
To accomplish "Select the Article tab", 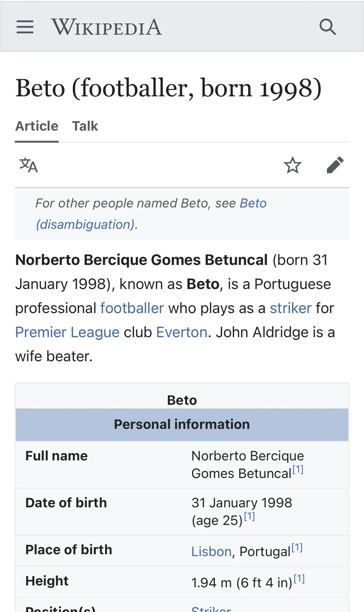I will click(x=37, y=126).
